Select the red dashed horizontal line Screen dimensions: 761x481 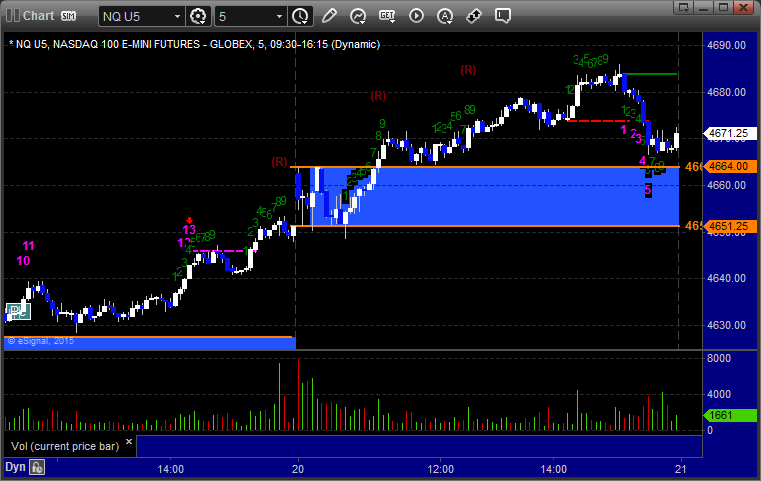(x=601, y=120)
